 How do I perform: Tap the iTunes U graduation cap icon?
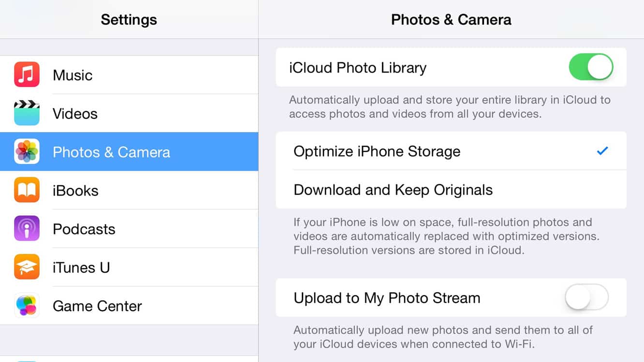point(27,267)
